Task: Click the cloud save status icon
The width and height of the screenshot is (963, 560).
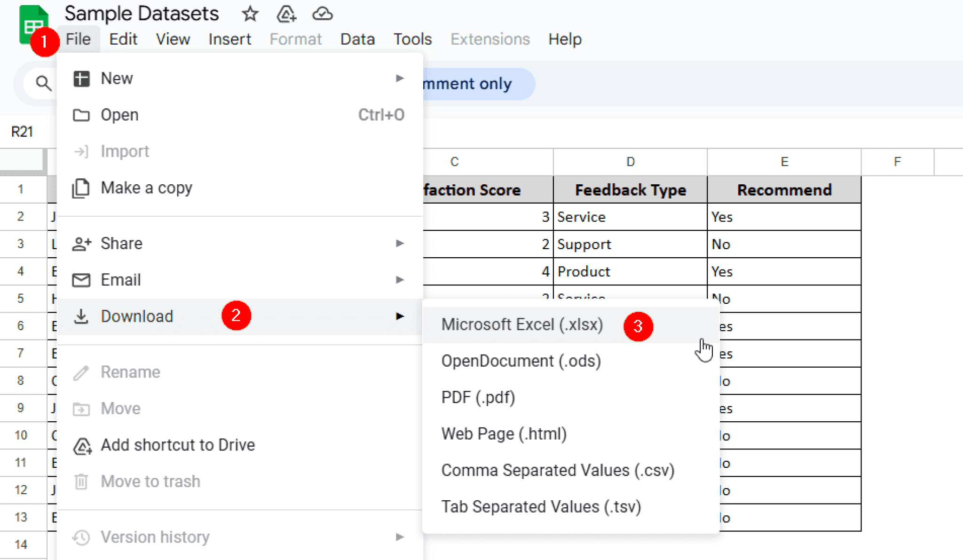Action: 323,14
